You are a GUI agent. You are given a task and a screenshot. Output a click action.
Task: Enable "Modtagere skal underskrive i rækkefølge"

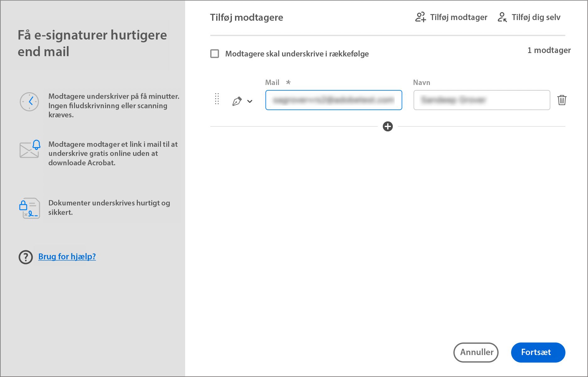coord(215,54)
